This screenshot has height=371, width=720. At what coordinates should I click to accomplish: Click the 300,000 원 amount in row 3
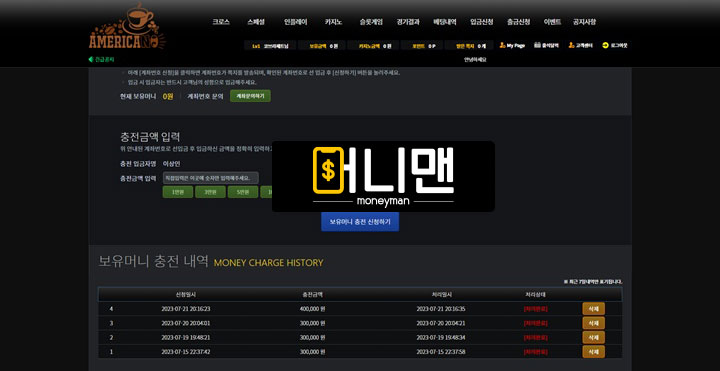point(312,323)
